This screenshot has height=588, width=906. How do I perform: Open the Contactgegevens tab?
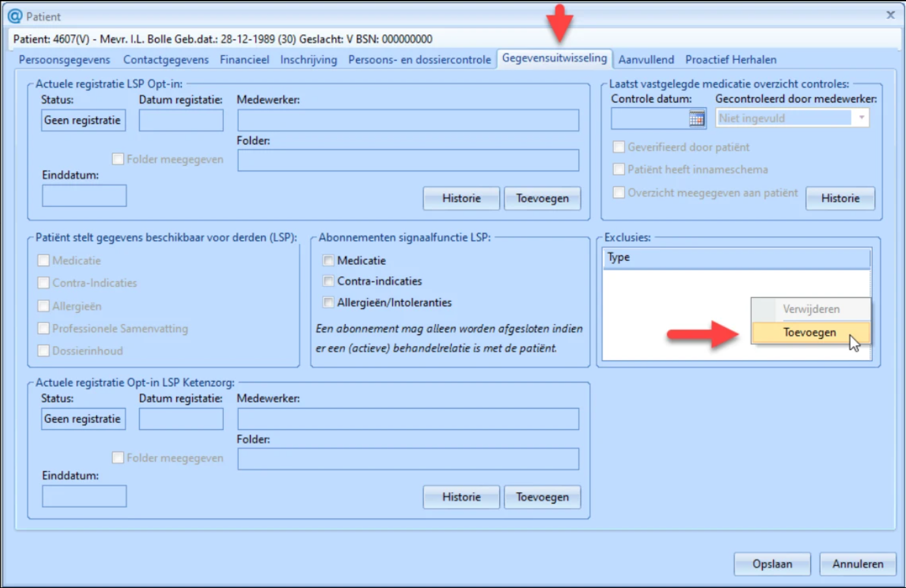point(165,59)
